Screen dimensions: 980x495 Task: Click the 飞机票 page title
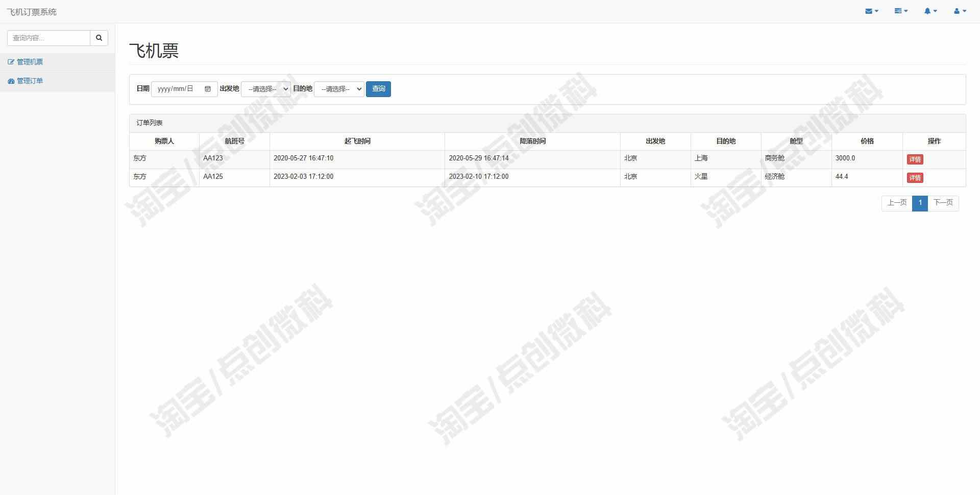coord(154,51)
